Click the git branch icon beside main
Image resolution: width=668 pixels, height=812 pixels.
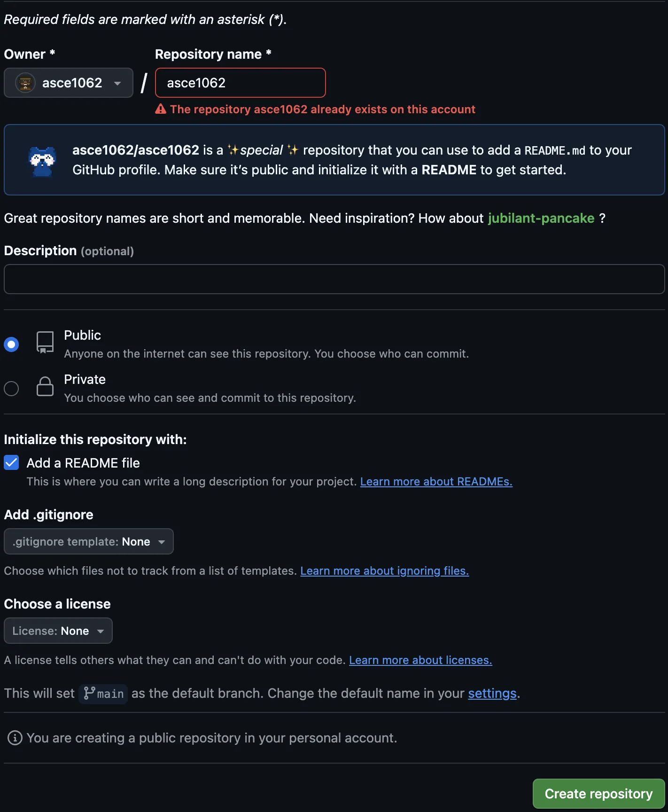(89, 693)
